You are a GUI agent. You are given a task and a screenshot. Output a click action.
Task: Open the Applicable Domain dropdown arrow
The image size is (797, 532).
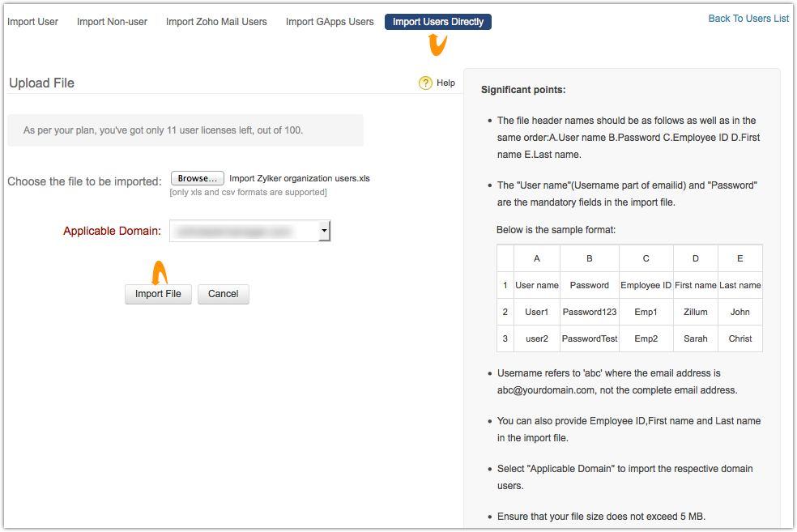324,232
